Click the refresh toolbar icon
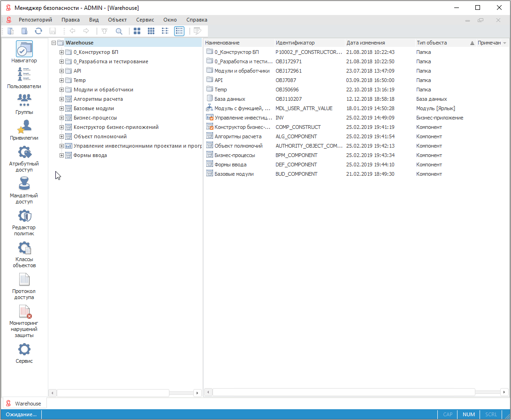This screenshot has width=511, height=420. click(x=38, y=31)
